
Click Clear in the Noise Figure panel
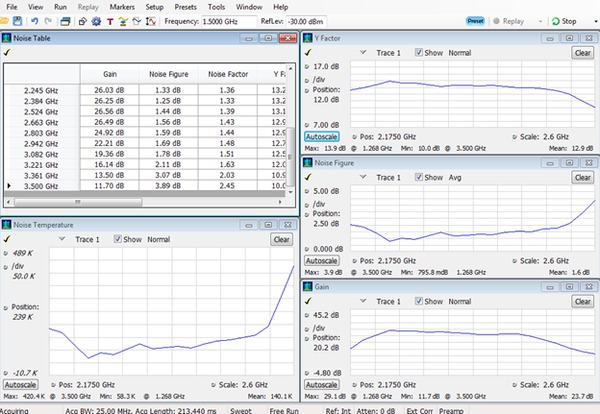coord(582,177)
